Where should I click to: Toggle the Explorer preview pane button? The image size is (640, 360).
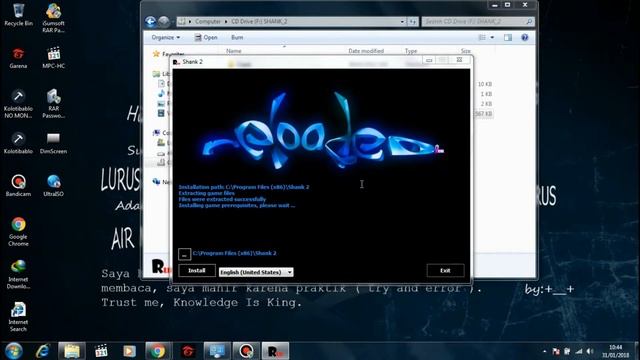[508, 37]
